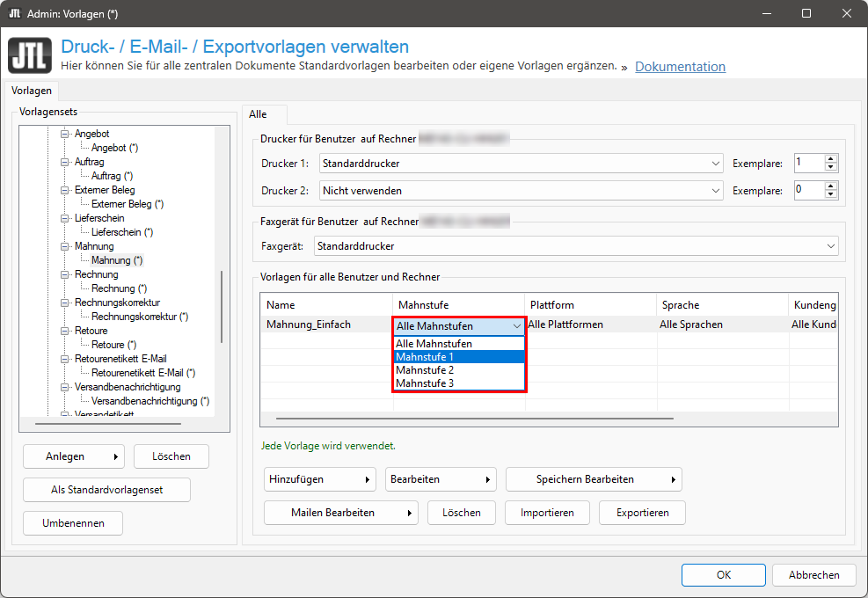This screenshot has width=868, height=598.
Task: Click the Name column header
Action: coord(326,305)
